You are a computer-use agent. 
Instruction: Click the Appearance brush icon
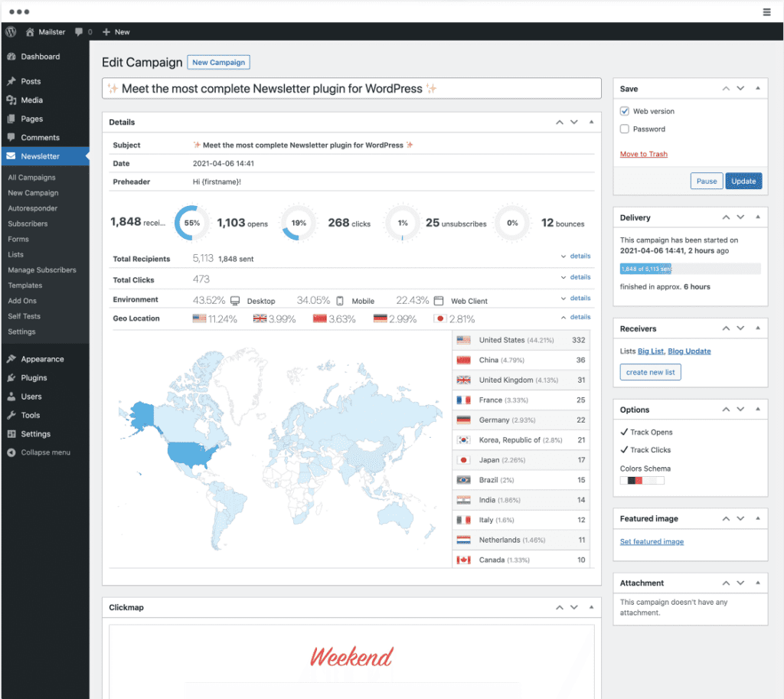[11, 359]
